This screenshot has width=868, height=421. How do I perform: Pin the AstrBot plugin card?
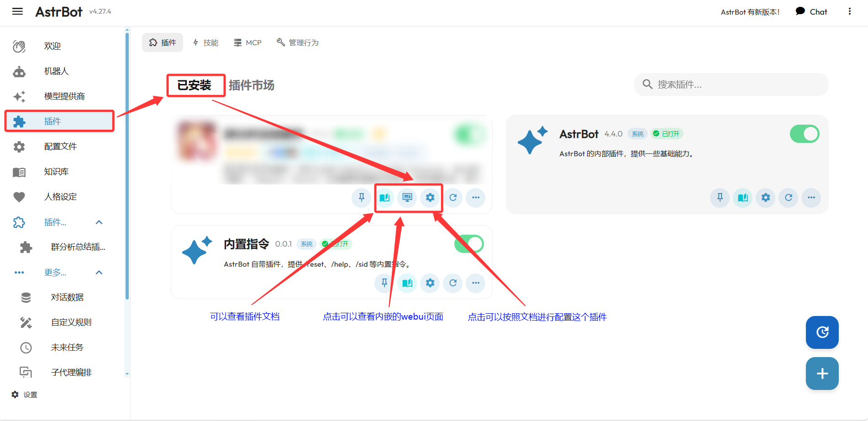click(x=720, y=198)
